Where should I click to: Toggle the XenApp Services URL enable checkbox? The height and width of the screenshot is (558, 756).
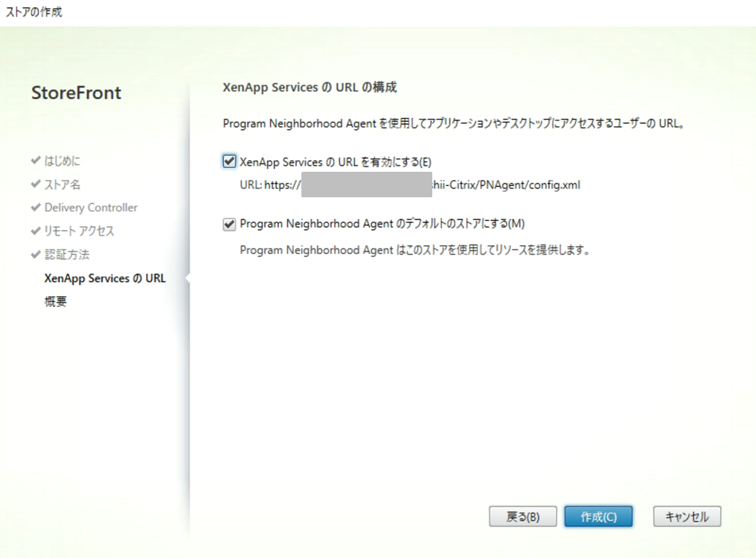click(x=229, y=162)
